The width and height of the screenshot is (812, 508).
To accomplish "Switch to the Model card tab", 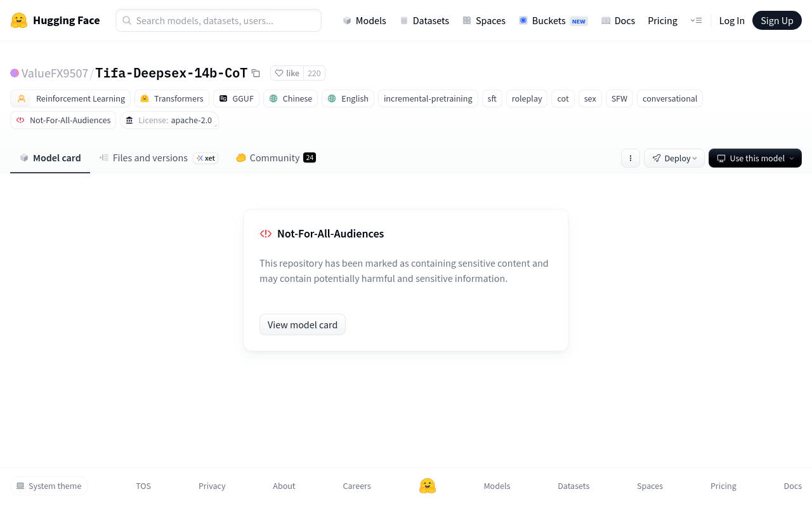I will [50, 158].
